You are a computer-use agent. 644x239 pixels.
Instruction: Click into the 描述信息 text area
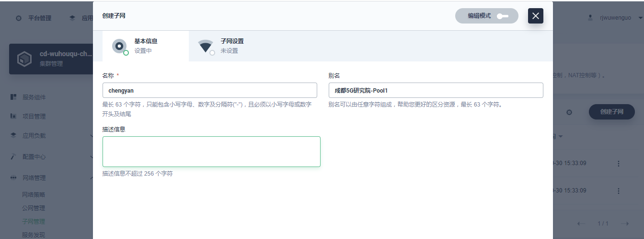click(211, 152)
